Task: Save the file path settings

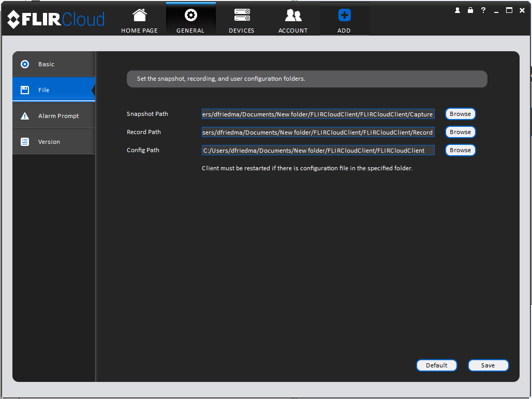Action: click(488, 365)
